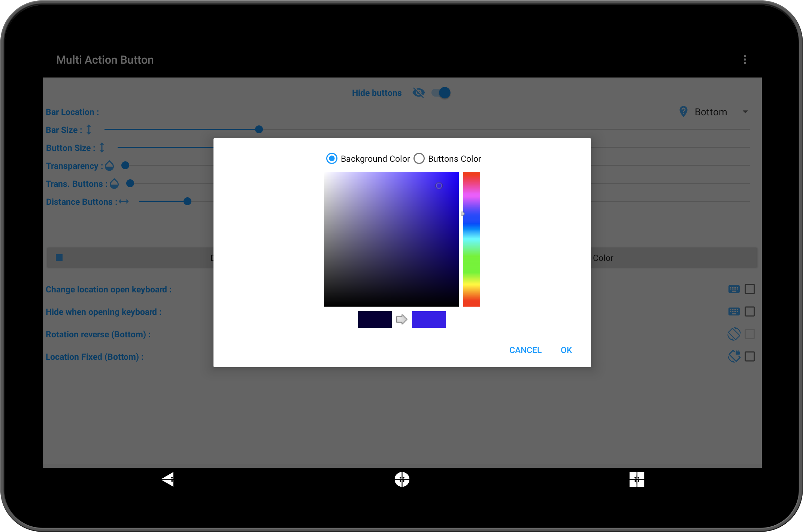Viewport: 803px width, 532px height.
Task: Select the Buttons Color radio option
Action: [419, 159]
